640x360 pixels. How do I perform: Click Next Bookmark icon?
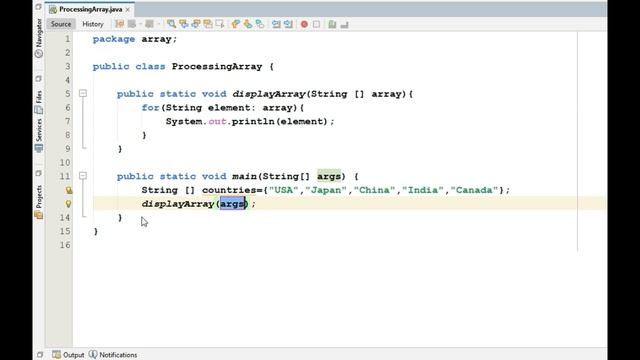pos(248,24)
